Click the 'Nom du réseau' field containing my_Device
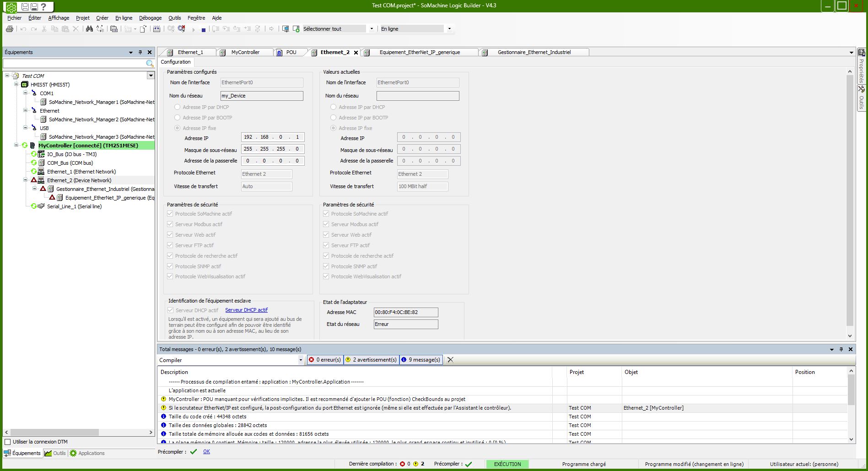 coord(261,96)
